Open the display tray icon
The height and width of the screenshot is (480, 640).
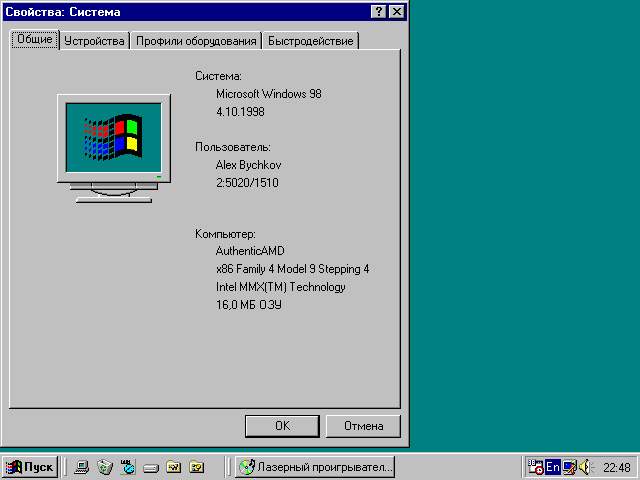pyautogui.click(x=569, y=467)
